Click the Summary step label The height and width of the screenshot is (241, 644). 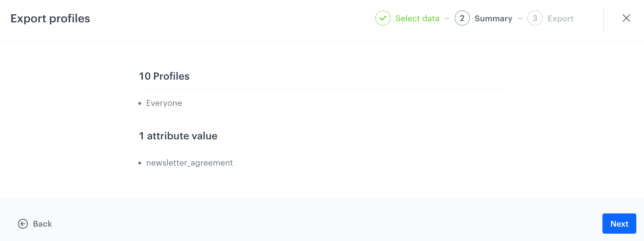[x=493, y=18]
